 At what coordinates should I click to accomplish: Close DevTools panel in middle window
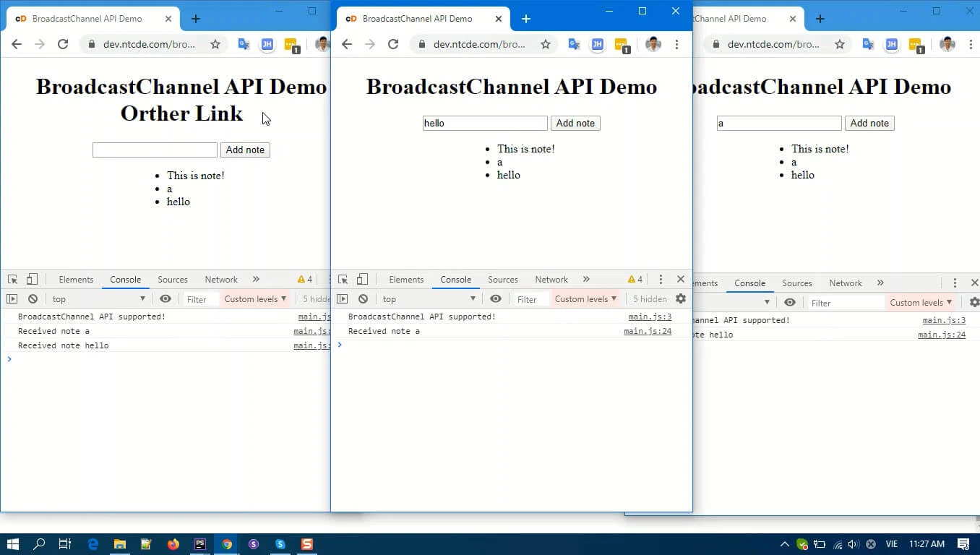pos(681,279)
